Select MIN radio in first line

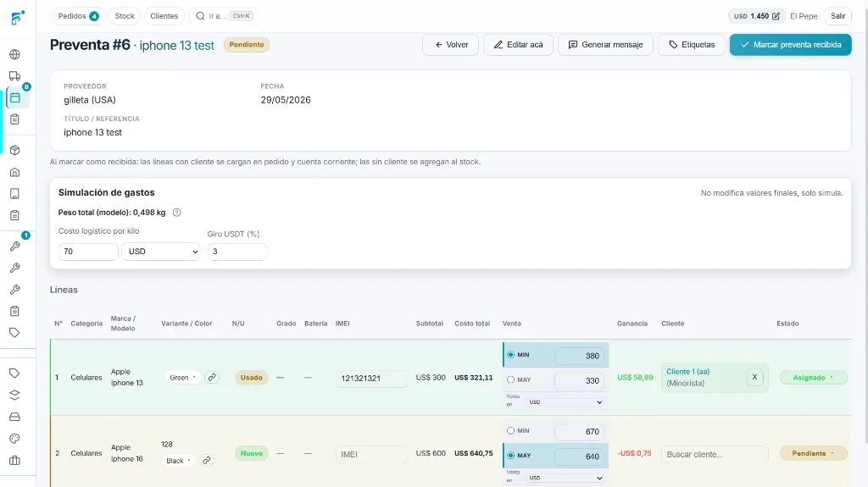[x=510, y=355]
